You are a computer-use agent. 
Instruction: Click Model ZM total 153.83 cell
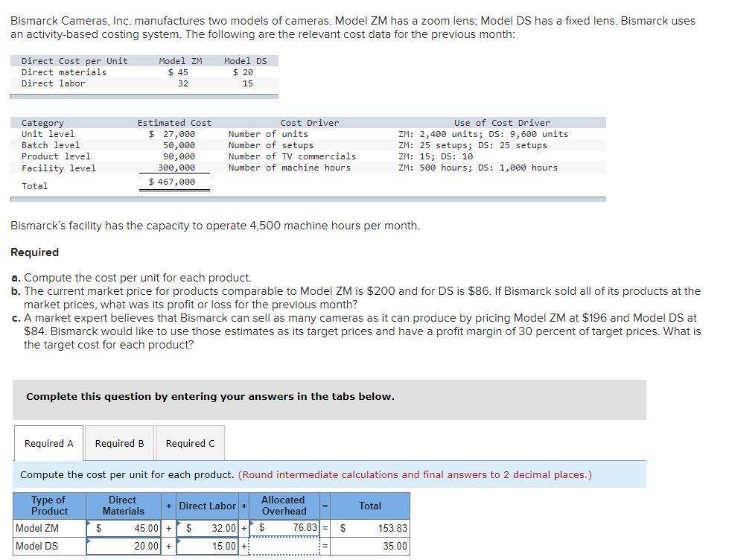370,529
